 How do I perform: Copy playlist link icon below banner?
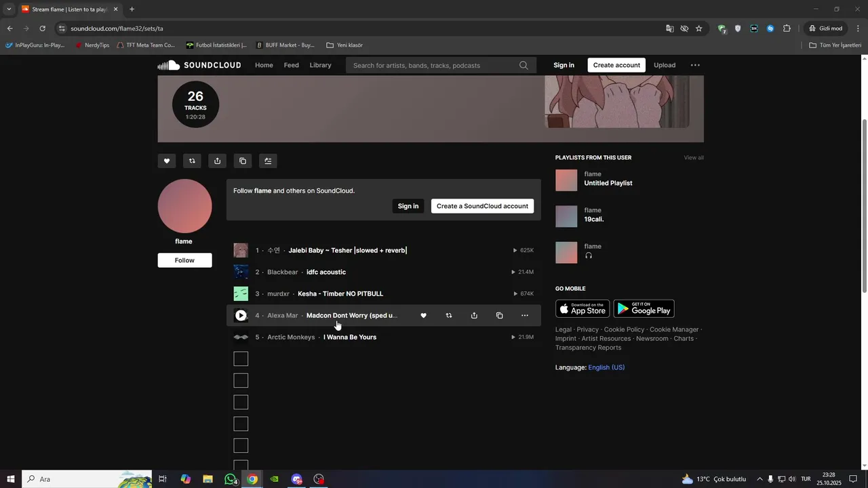tap(243, 161)
